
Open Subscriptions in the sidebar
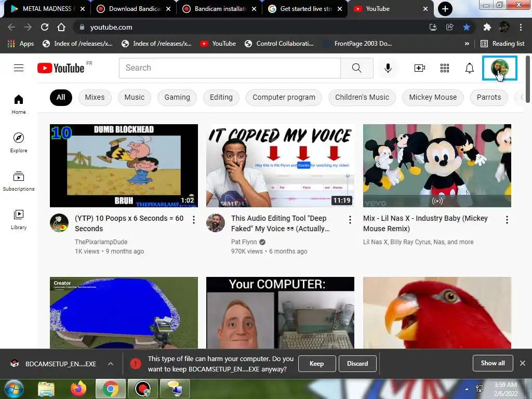point(19,181)
